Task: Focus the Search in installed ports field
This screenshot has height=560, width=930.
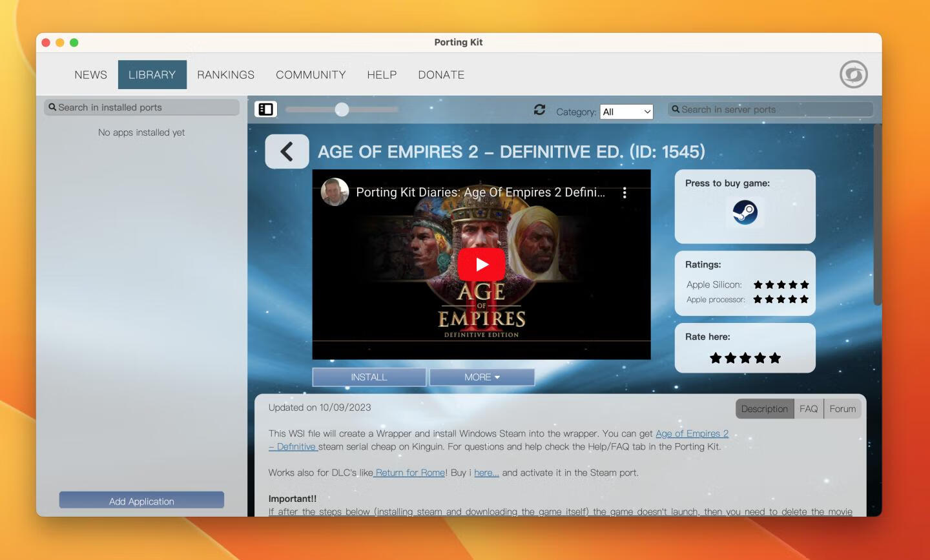Action: (x=141, y=107)
